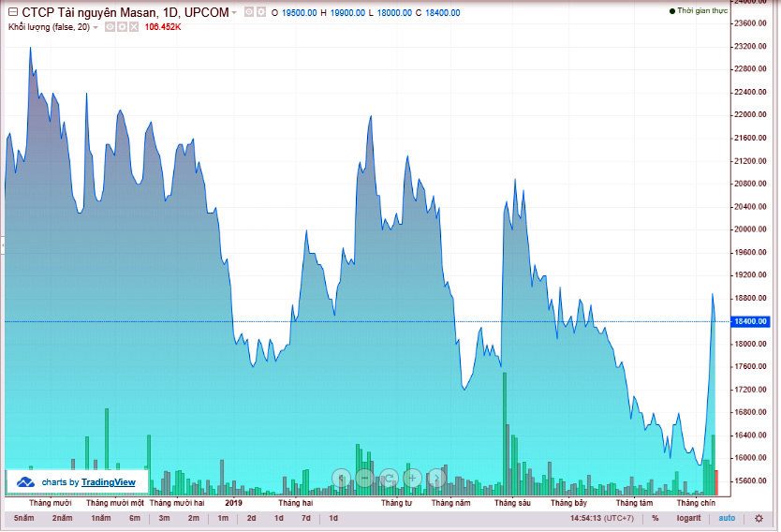Toggle the auto scale option
Screen dimensions: 781x532
(728, 518)
